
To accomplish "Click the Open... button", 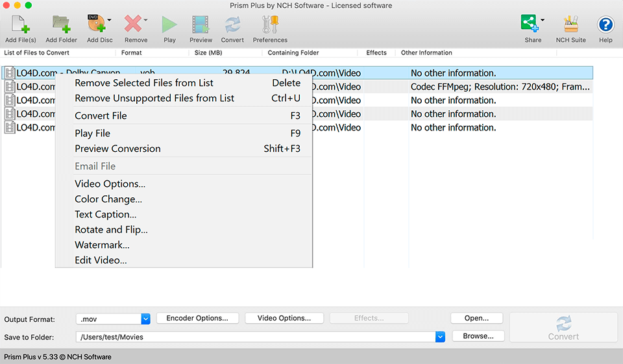I will point(476,318).
